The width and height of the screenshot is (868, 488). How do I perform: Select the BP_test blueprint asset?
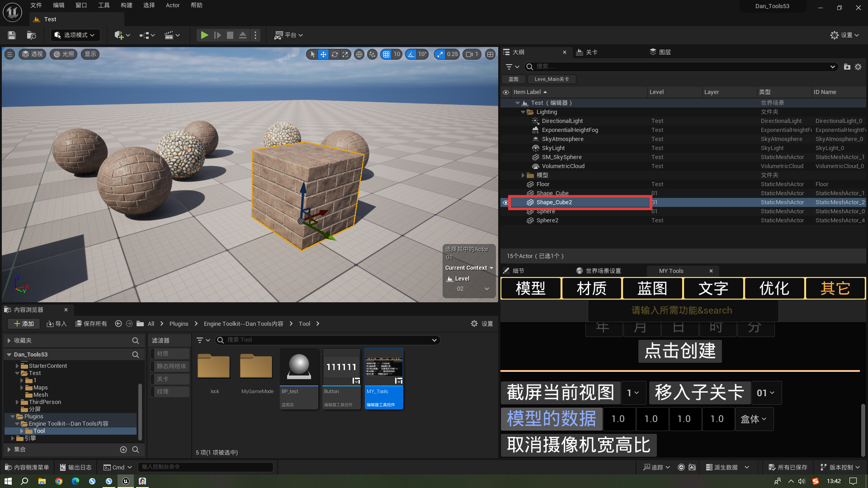click(x=299, y=379)
